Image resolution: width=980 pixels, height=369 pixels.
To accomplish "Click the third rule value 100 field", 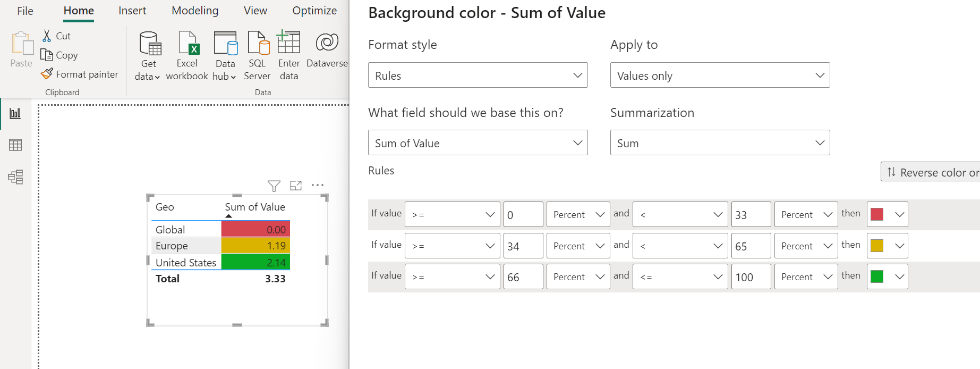I will 751,276.
